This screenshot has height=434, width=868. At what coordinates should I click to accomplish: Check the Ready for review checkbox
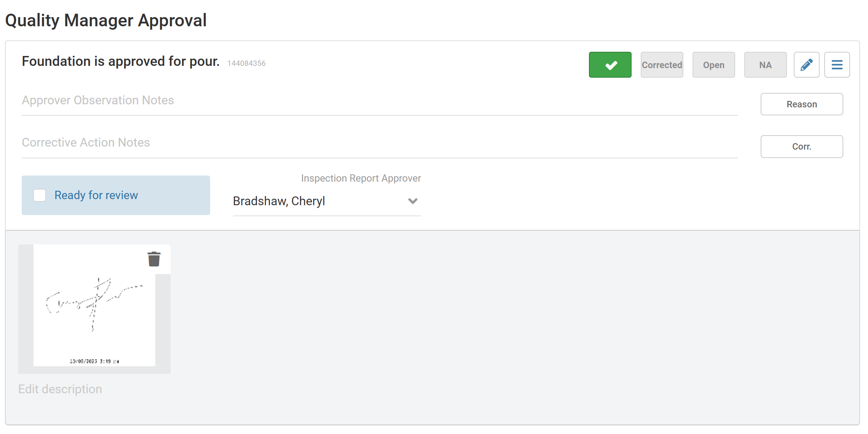(x=40, y=195)
